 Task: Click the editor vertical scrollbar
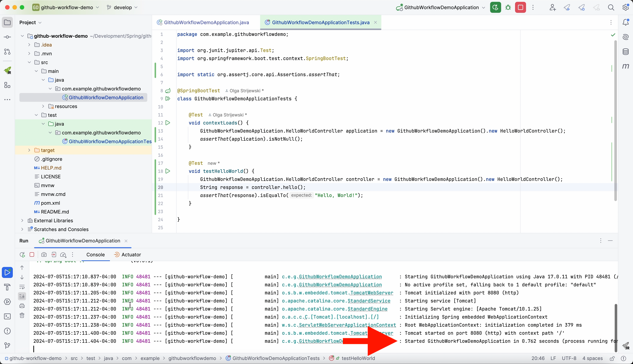pos(615,120)
